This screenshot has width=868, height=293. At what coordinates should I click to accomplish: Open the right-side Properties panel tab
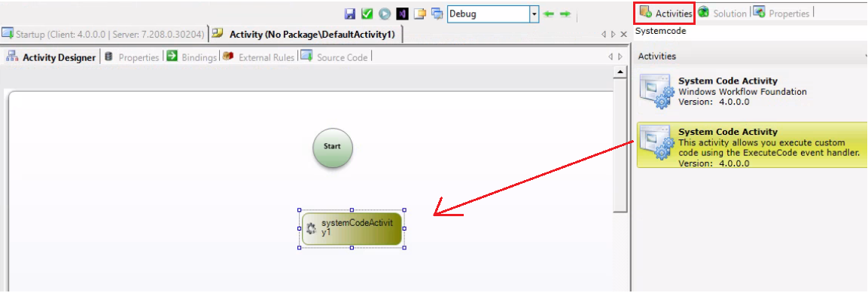pyautogui.click(x=781, y=13)
